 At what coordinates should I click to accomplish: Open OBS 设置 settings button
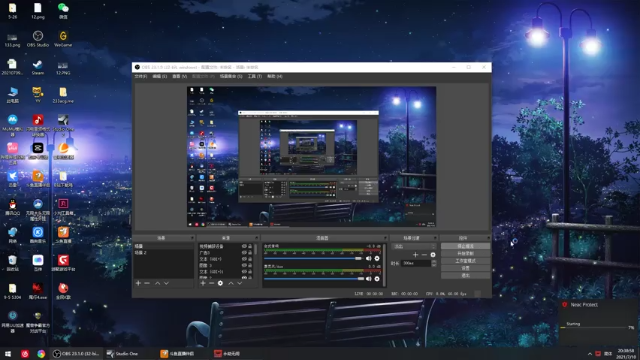[466, 268]
